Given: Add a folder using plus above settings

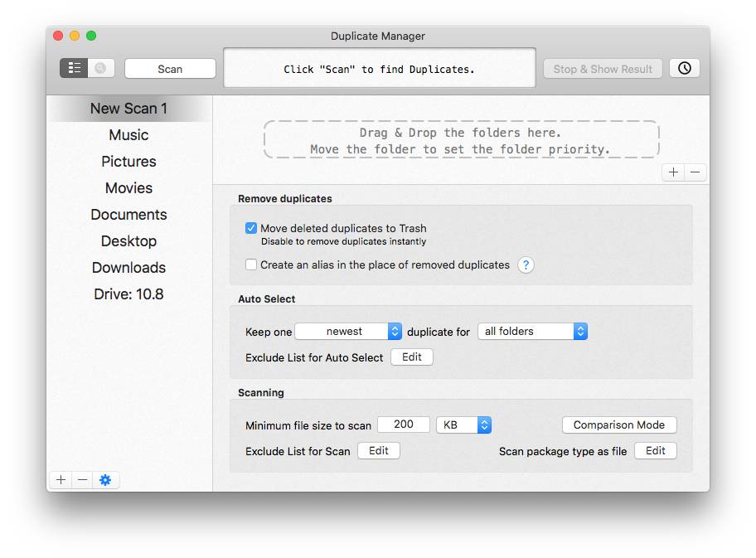Looking at the screenshot, I should (x=672, y=172).
